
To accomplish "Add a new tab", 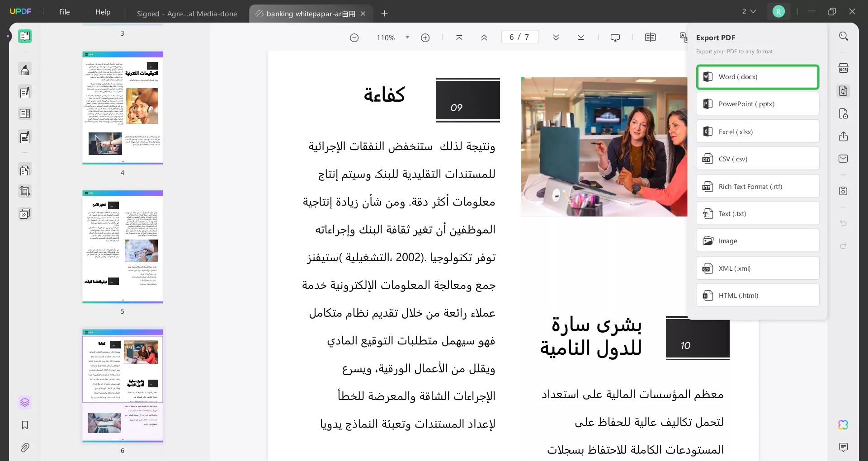I will point(384,14).
